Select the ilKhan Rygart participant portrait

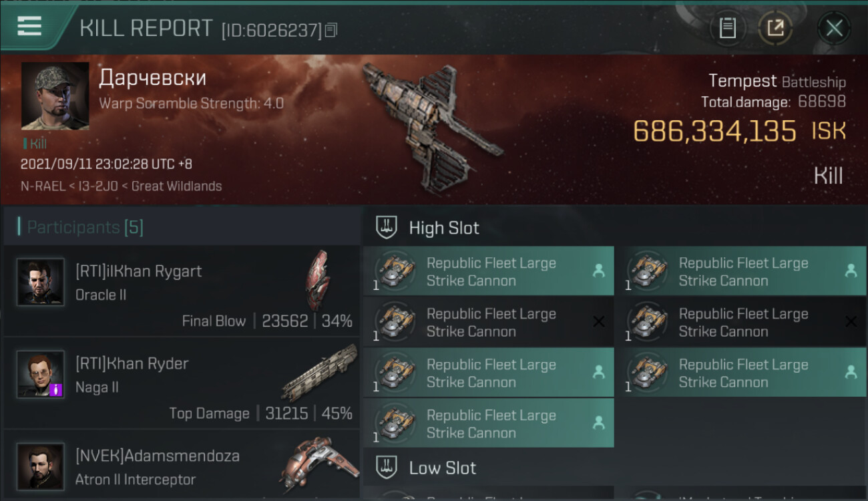click(41, 283)
